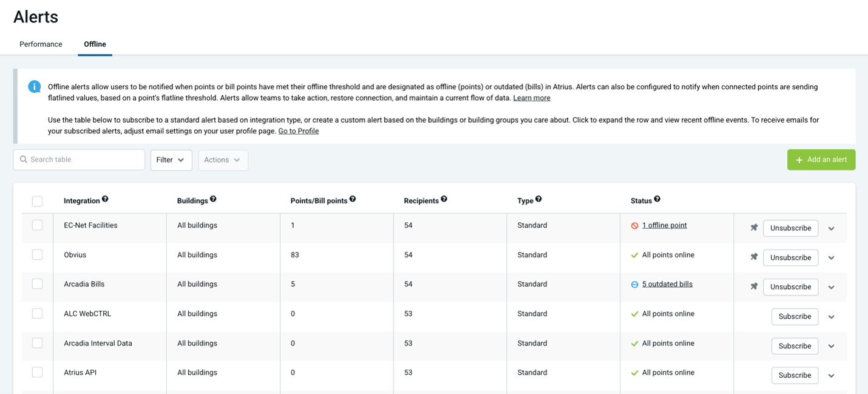Click the Status column help icon
868x394 pixels.
tap(657, 199)
